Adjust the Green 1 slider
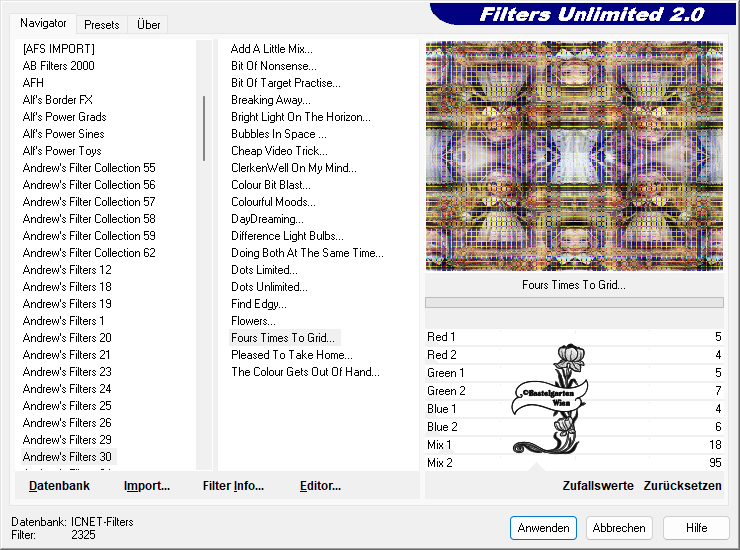The height and width of the screenshot is (550, 740). point(574,373)
